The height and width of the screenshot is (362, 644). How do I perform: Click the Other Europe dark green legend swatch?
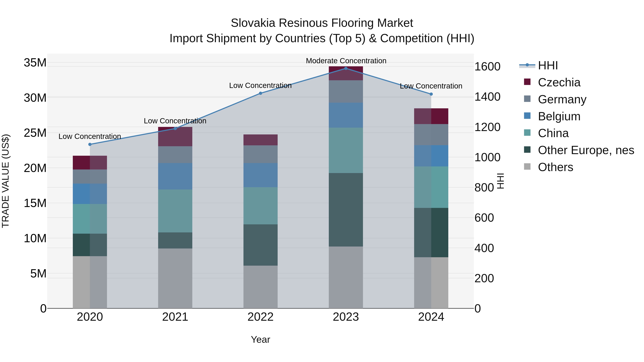527,149
